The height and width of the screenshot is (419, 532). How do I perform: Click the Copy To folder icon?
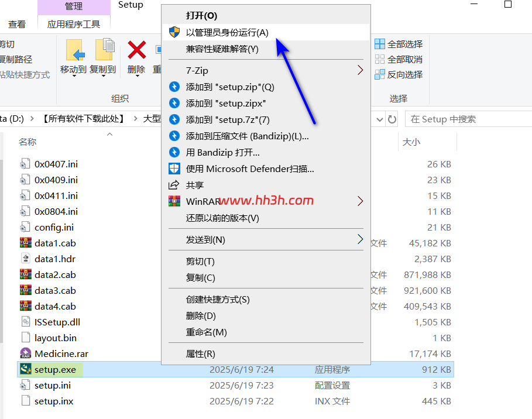[x=105, y=50]
